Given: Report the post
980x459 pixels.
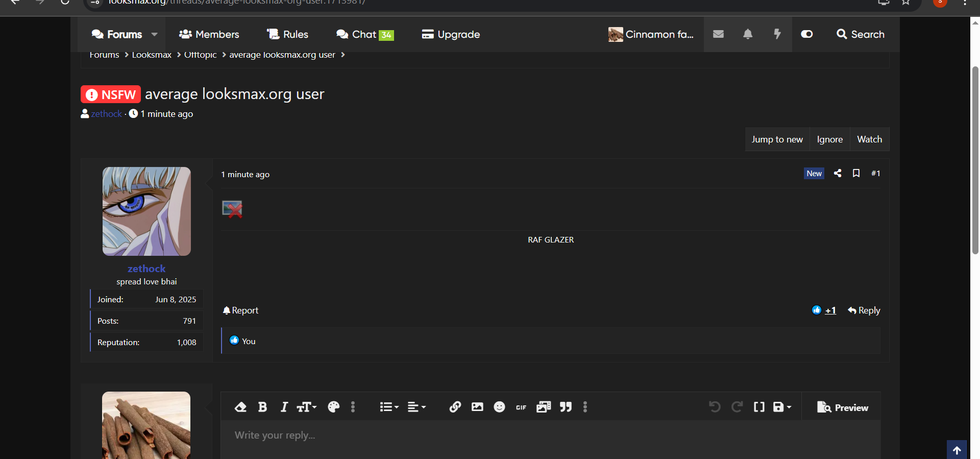Looking at the screenshot, I should tap(240, 310).
